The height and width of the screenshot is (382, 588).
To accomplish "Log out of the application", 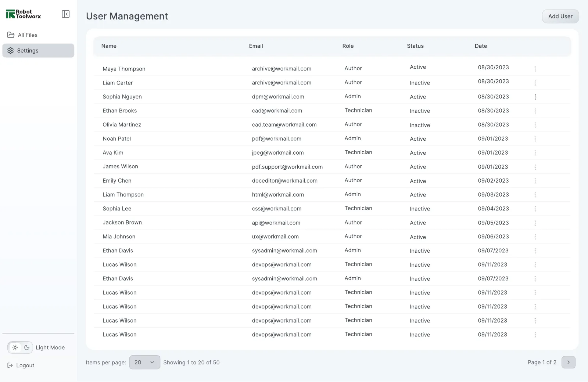I will (21, 365).
